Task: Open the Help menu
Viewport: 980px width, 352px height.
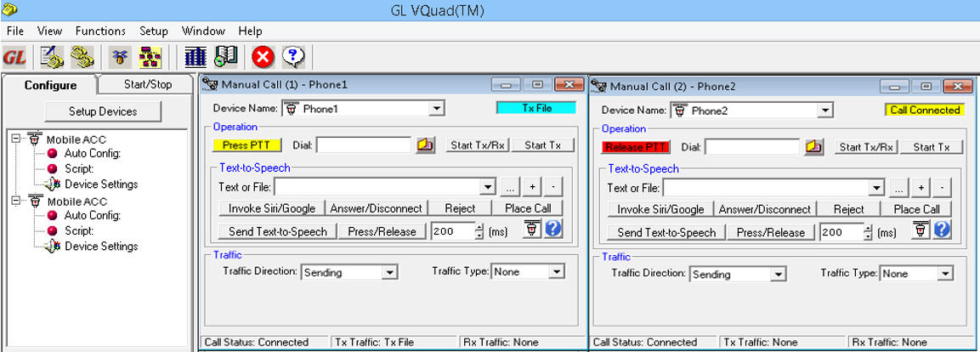Action: pyautogui.click(x=250, y=31)
